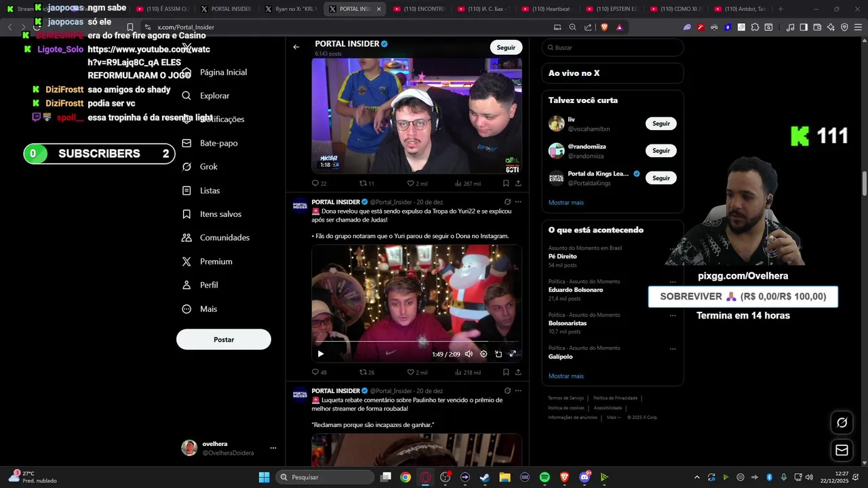Play the Dona post video
This screenshot has height=488, width=868.
pos(321,354)
